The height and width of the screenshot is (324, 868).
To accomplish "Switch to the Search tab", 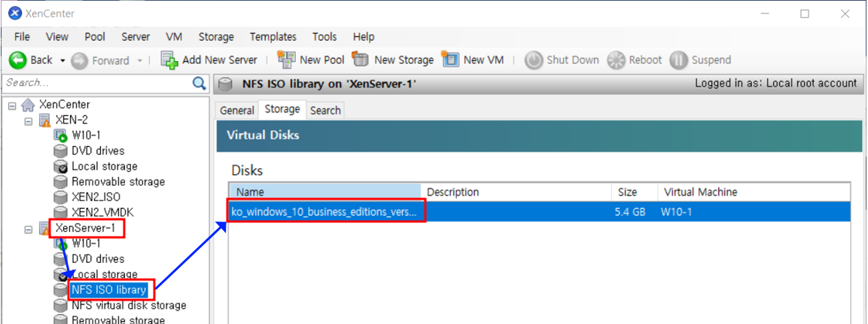I will [325, 110].
